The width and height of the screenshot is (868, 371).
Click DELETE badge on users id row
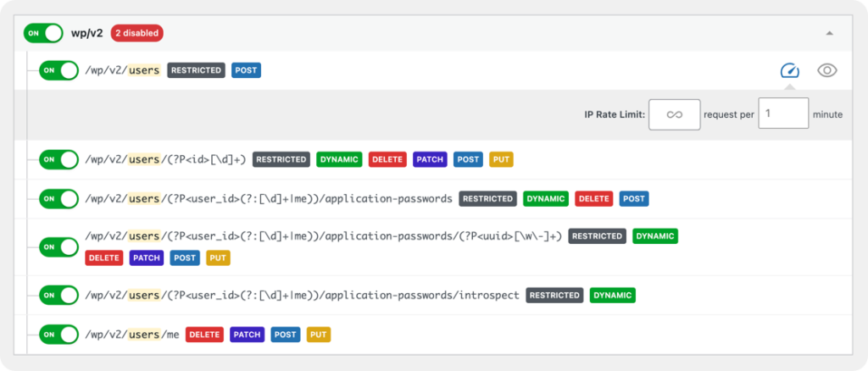point(387,159)
